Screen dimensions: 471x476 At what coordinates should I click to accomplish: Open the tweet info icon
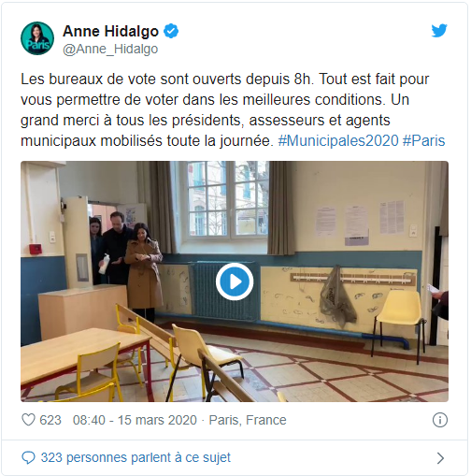tap(440, 420)
